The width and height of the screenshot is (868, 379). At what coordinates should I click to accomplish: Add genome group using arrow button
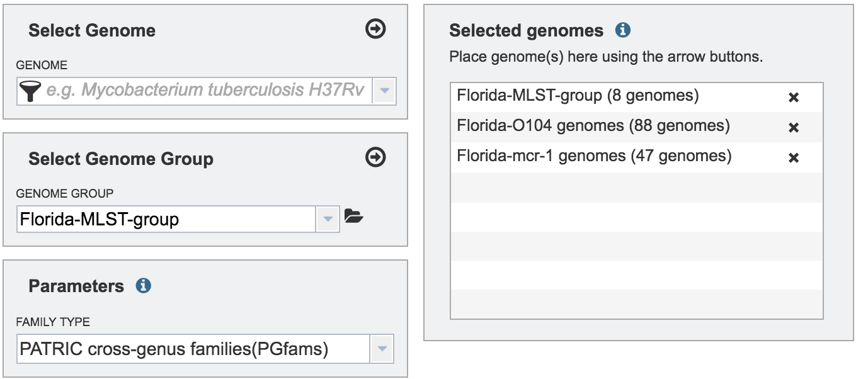coord(376,157)
